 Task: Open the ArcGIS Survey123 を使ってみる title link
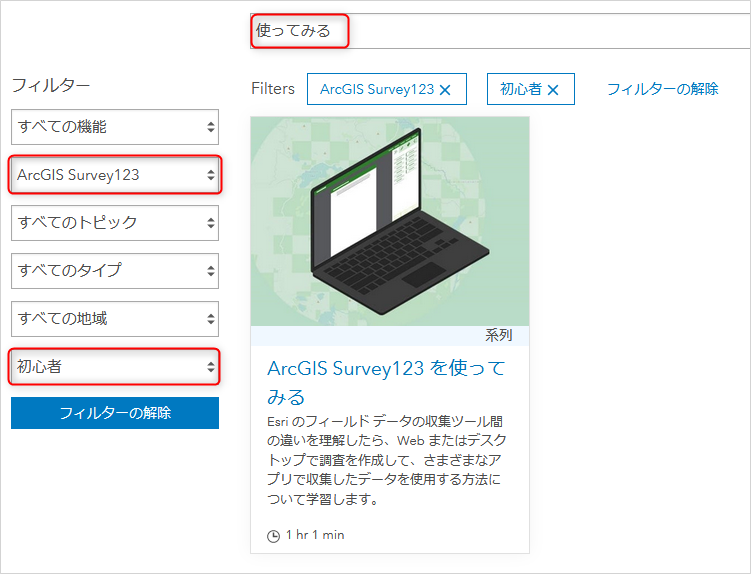(x=386, y=382)
